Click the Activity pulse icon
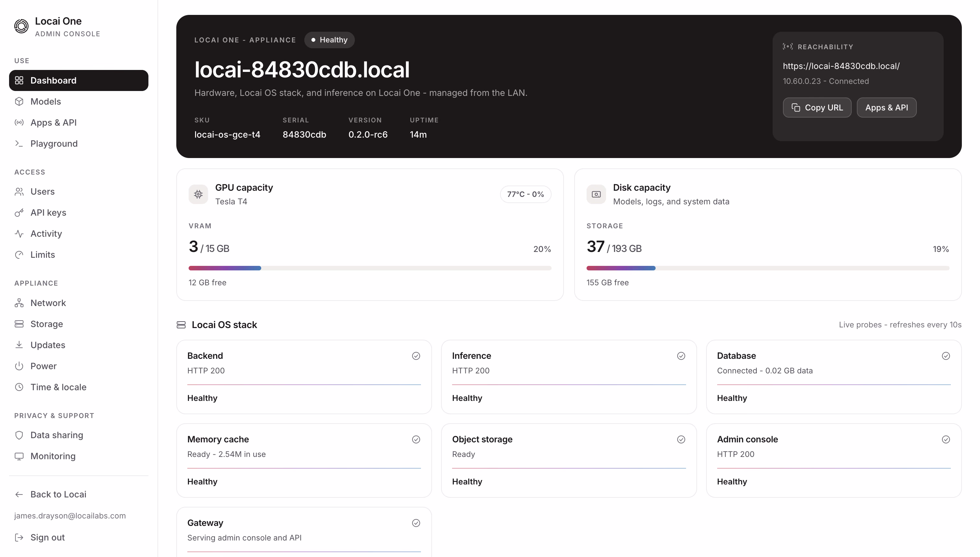The width and height of the screenshot is (980, 557). pyautogui.click(x=19, y=233)
